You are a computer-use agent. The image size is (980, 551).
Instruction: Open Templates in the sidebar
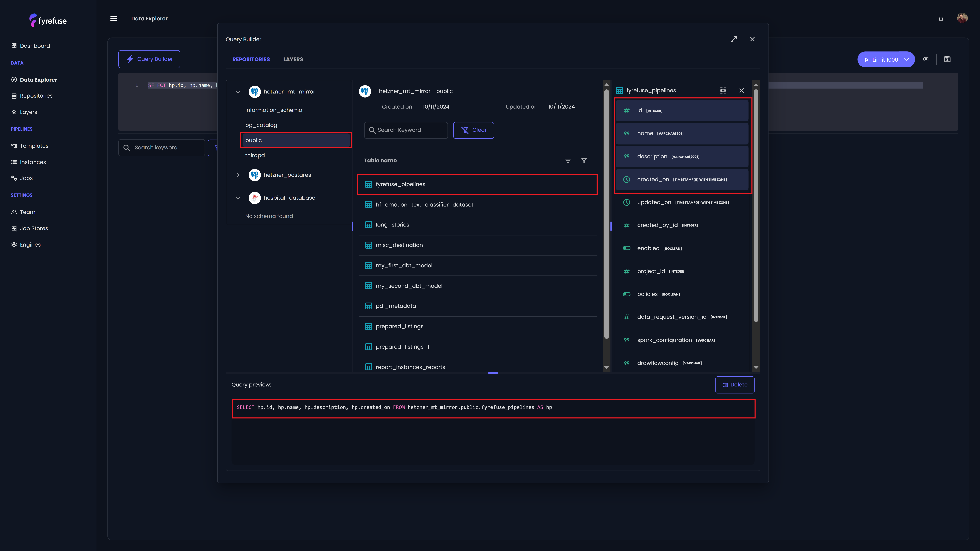pyautogui.click(x=30, y=146)
